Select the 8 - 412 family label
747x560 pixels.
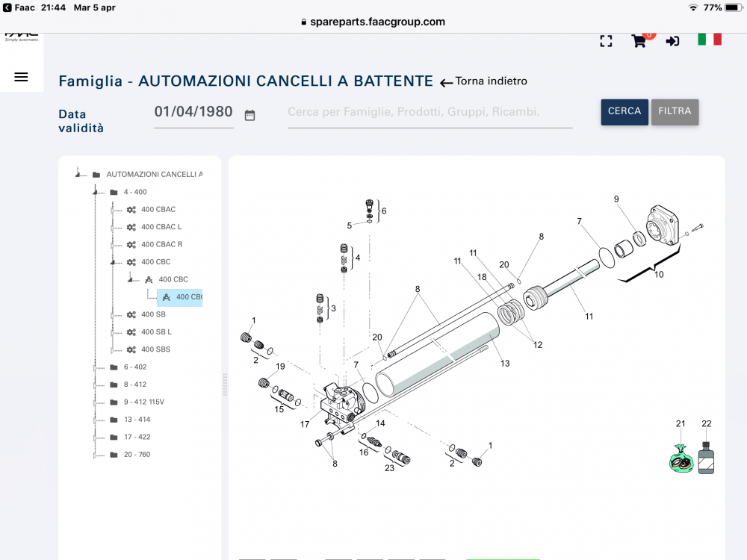coord(135,385)
